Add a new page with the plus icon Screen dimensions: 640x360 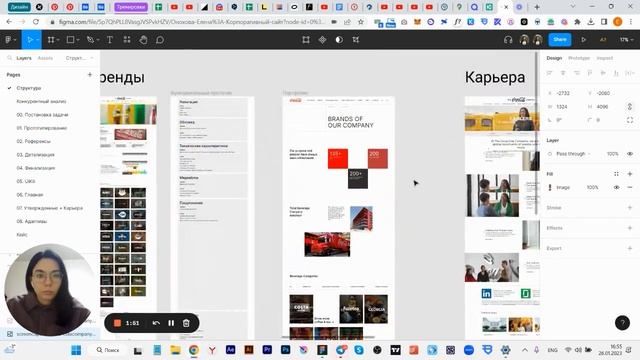click(x=90, y=75)
